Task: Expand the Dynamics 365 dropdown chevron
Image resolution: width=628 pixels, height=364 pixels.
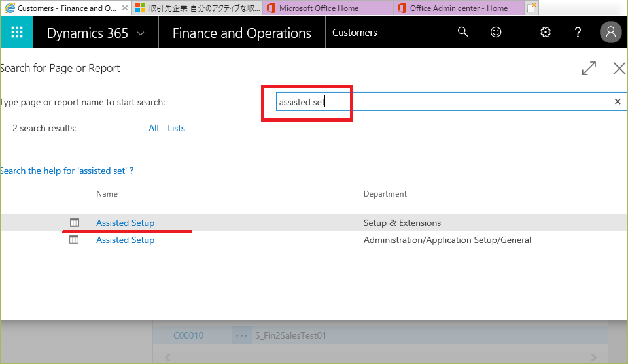Action: pyautogui.click(x=141, y=33)
